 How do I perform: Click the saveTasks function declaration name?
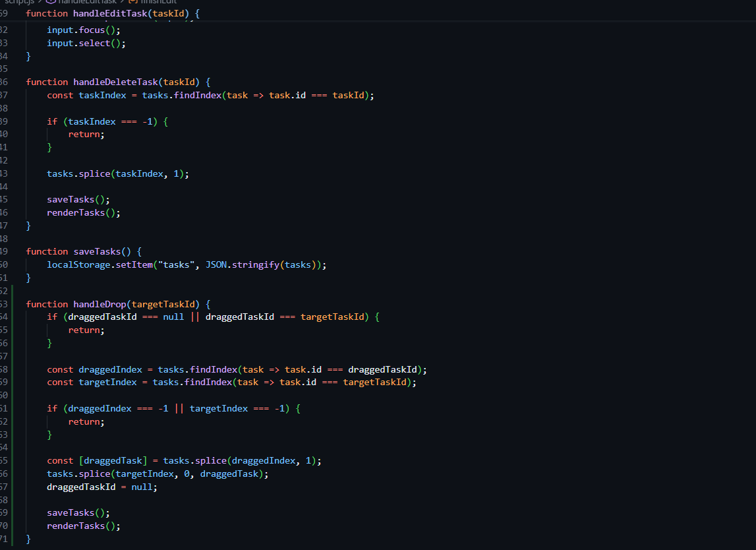tap(97, 251)
